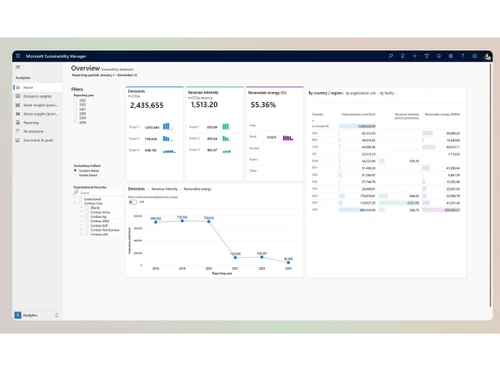
Task: Check the 2020 reporting year box
Action: point(76,114)
